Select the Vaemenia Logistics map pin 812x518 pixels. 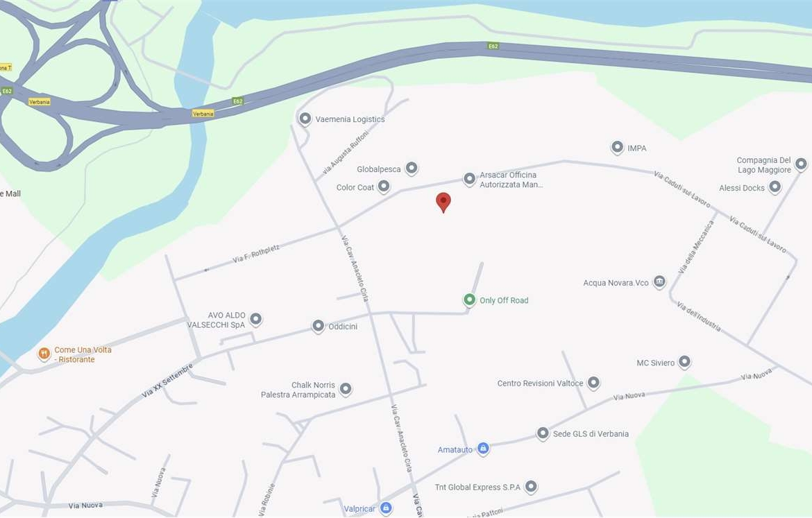(x=305, y=119)
